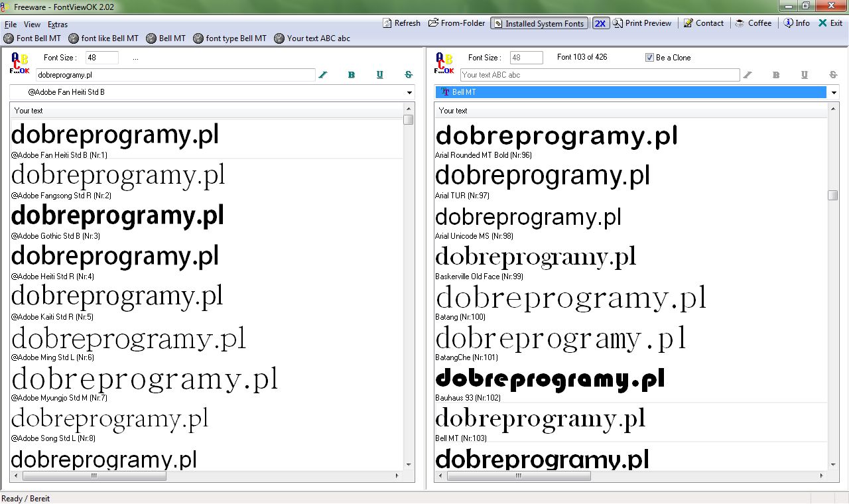Open the Info dialog

pyautogui.click(x=797, y=23)
